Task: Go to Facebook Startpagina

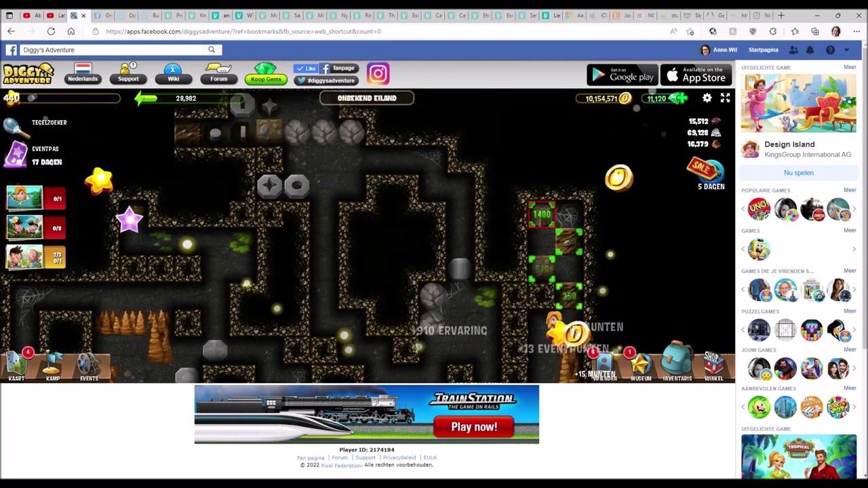Action: pyautogui.click(x=763, y=50)
